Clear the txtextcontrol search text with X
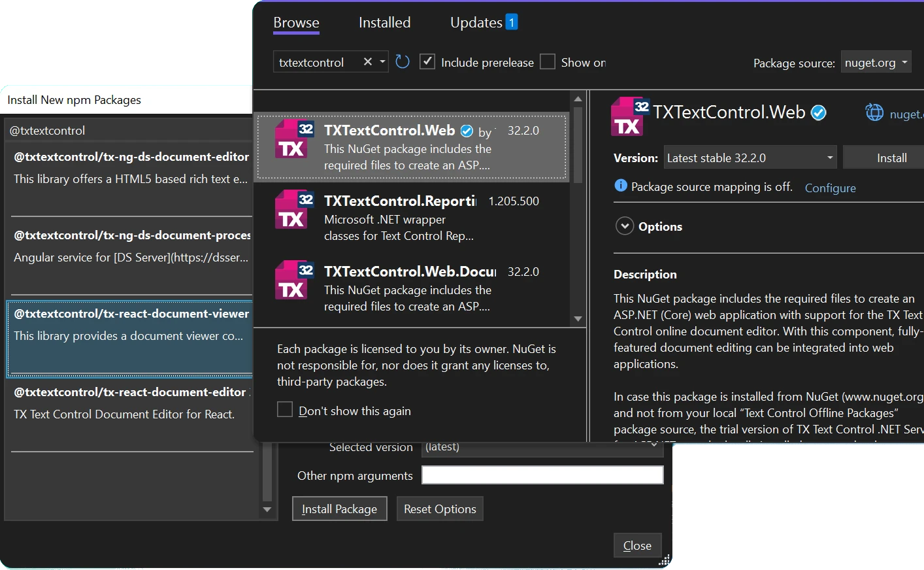Viewport: 924px width, 570px height. pyautogui.click(x=368, y=61)
